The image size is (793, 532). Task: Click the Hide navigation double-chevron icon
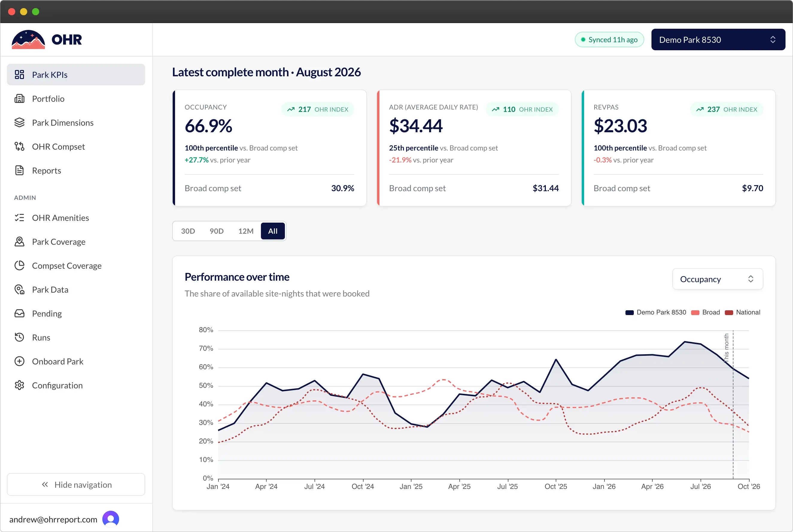click(x=45, y=484)
